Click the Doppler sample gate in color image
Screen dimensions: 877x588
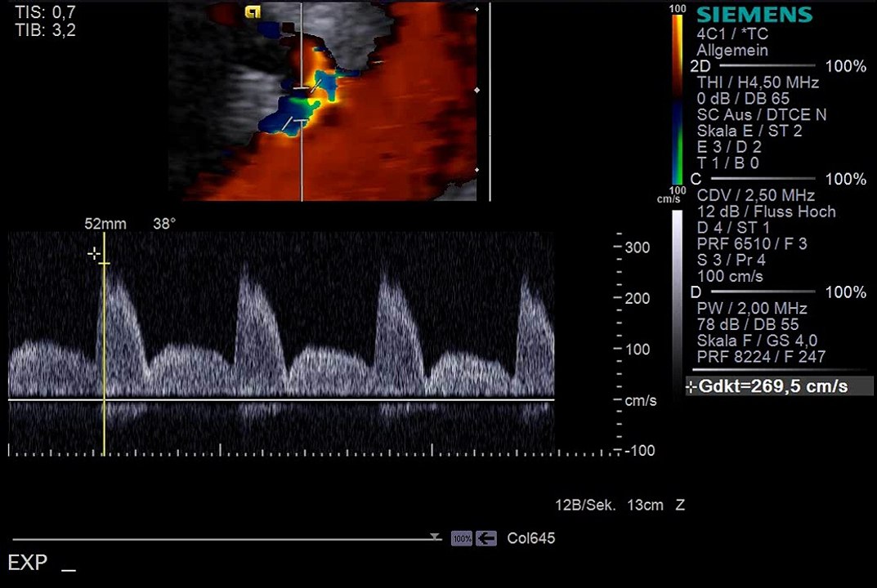coord(302,104)
